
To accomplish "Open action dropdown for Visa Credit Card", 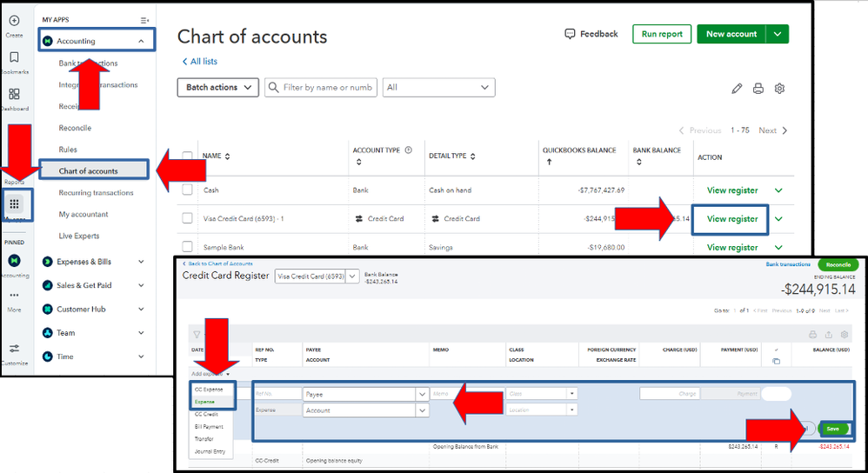I will tap(778, 219).
